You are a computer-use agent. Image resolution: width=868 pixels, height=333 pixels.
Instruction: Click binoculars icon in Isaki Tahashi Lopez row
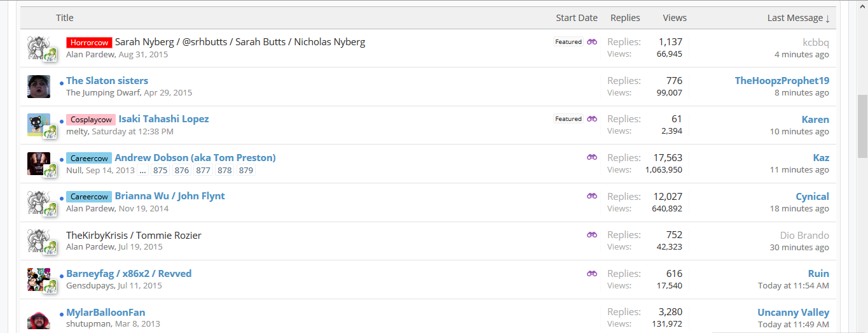592,118
